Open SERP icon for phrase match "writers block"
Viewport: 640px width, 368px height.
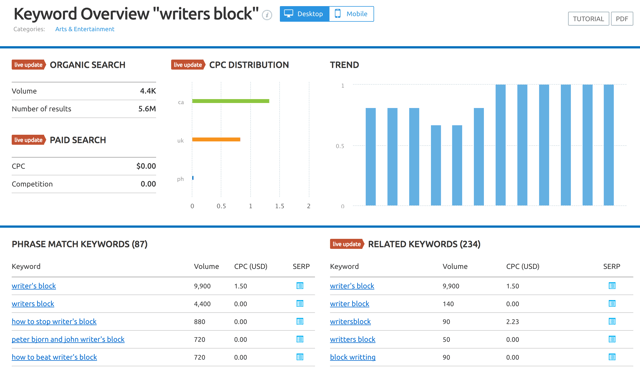click(300, 304)
